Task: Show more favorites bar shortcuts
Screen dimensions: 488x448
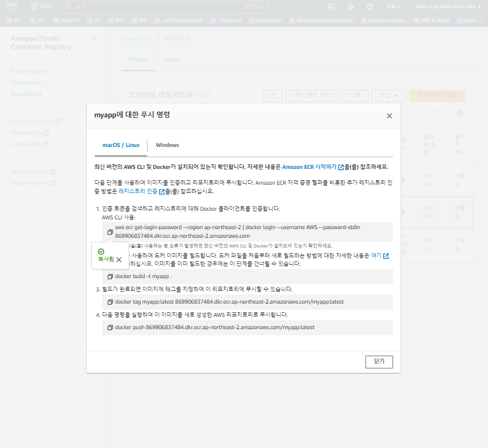Action: pyautogui.click(x=481, y=20)
